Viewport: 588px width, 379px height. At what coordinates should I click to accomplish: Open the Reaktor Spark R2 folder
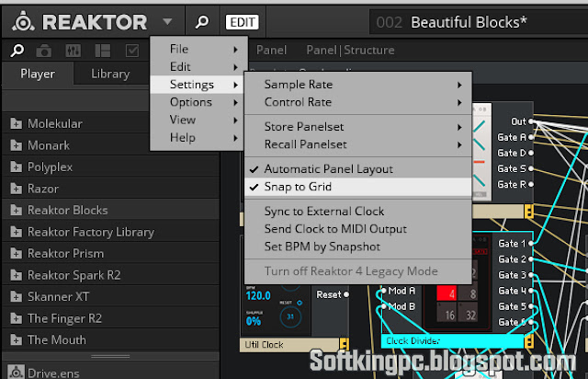point(110,275)
